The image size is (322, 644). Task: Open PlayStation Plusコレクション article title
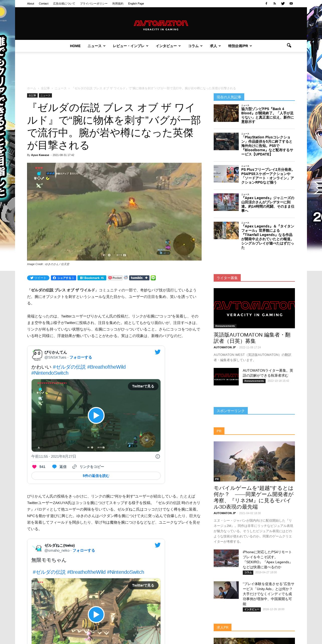pos(267,146)
